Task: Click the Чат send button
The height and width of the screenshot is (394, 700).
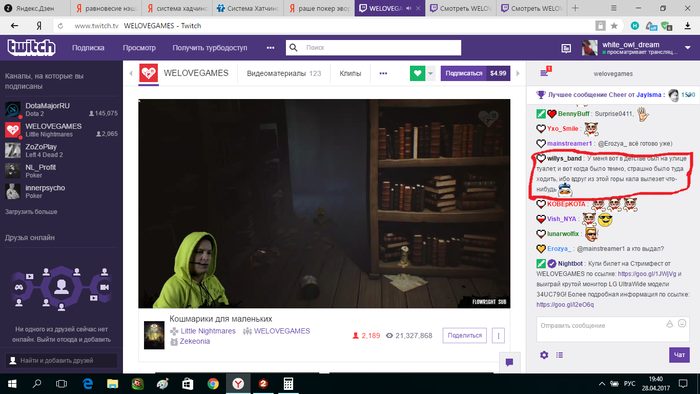Action: coord(679,355)
